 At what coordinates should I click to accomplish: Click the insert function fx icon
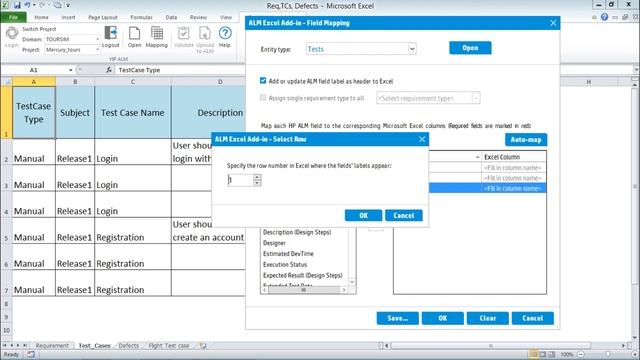pos(109,70)
